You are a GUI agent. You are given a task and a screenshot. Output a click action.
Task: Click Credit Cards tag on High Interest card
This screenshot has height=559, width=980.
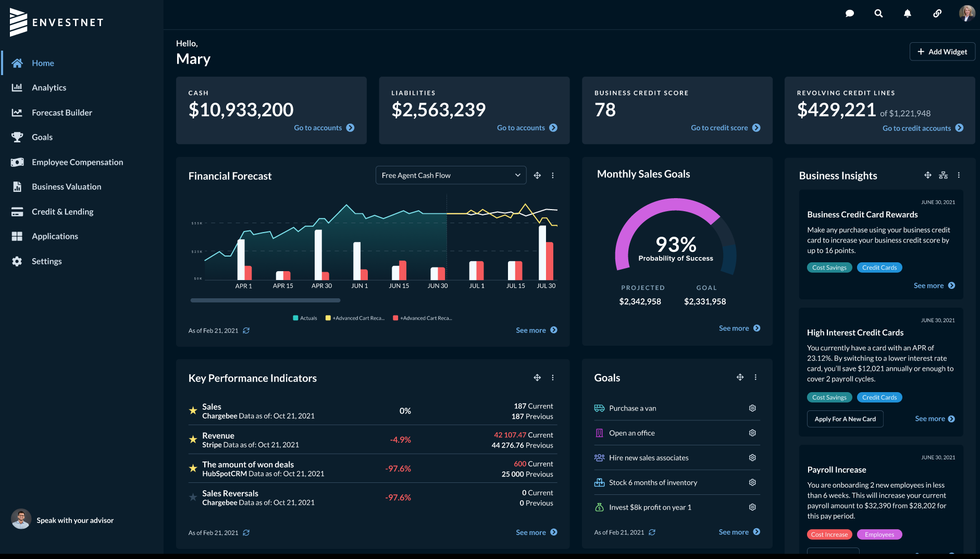(879, 397)
